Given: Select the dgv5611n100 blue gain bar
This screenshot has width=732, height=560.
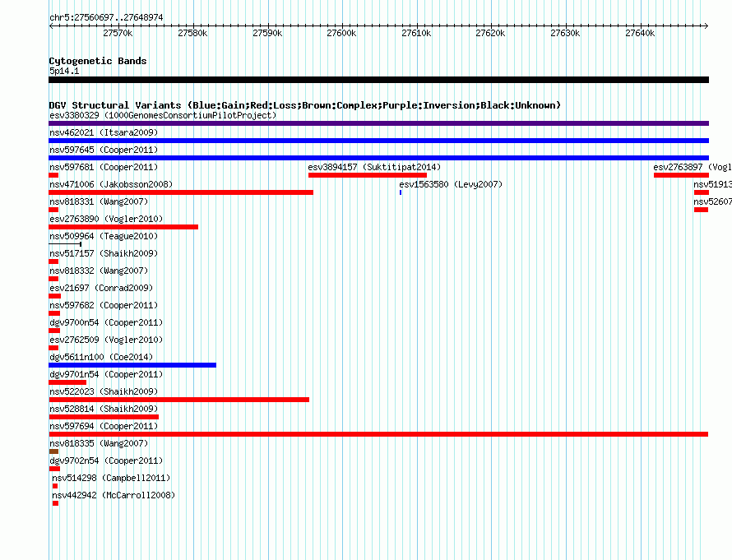Looking at the screenshot, I should [x=132, y=365].
